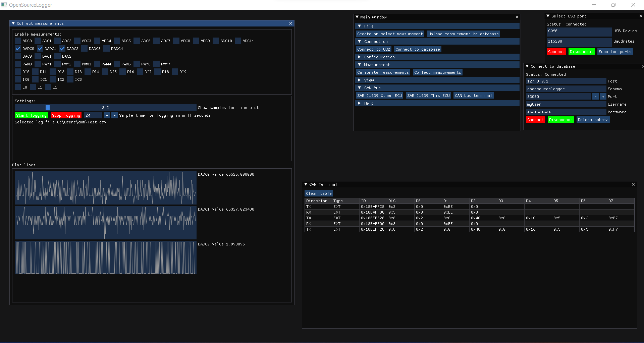Decrease sample time with minus button
644x343 pixels.
click(107, 115)
